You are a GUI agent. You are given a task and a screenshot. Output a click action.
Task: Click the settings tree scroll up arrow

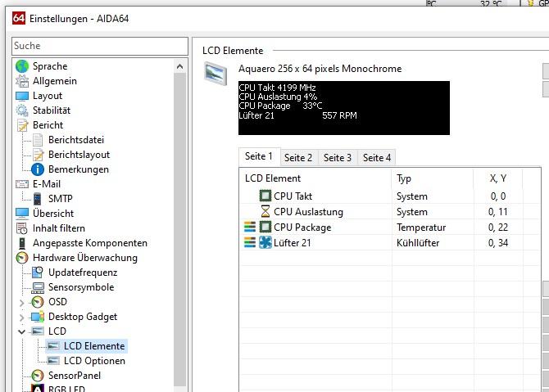click(180, 66)
